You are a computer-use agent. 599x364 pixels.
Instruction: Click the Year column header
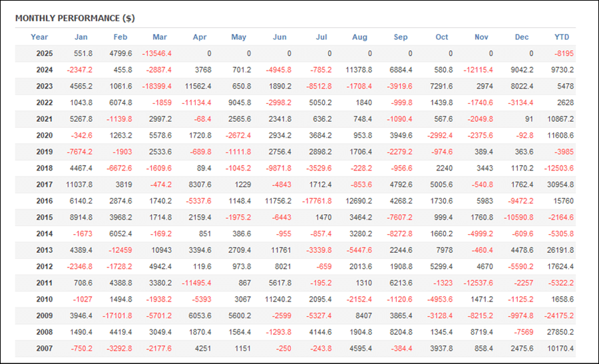[39, 37]
